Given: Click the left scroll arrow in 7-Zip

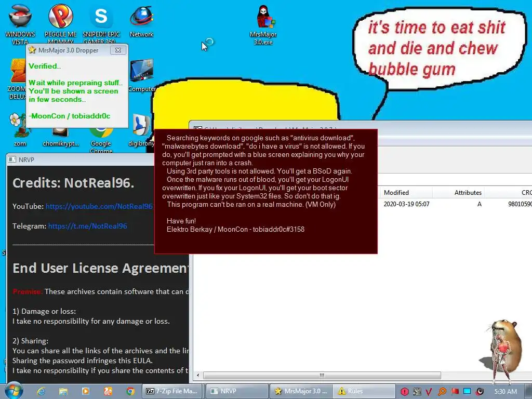Looking at the screenshot, I should click(x=198, y=375).
